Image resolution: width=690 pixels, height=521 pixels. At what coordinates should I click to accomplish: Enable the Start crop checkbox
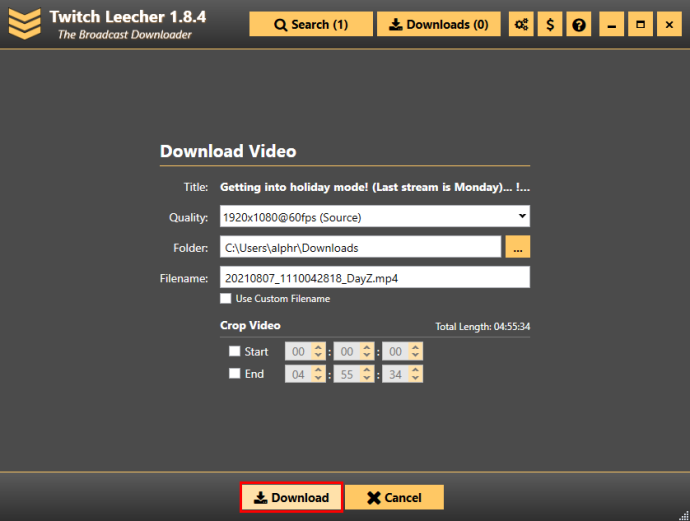tap(235, 351)
